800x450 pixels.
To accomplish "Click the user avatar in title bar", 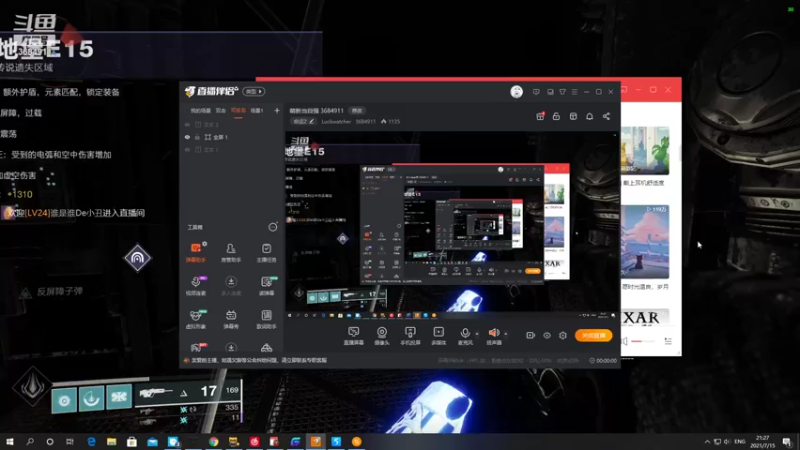I will tap(516, 91).
